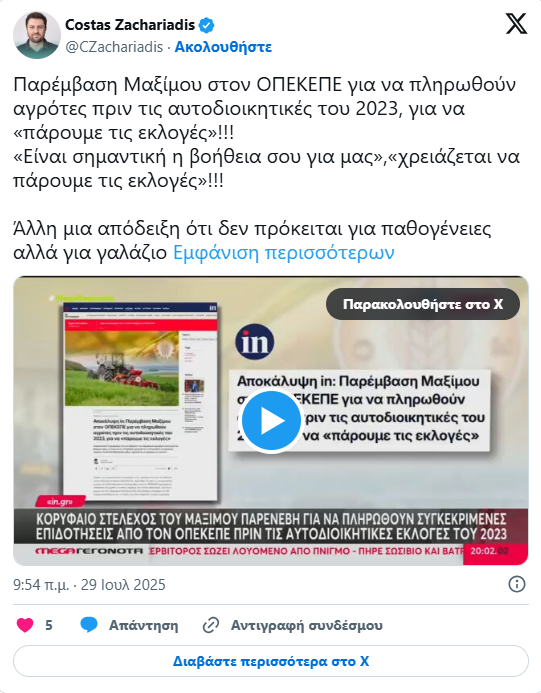Click the "in" logo in the video

tap(255, 342)
